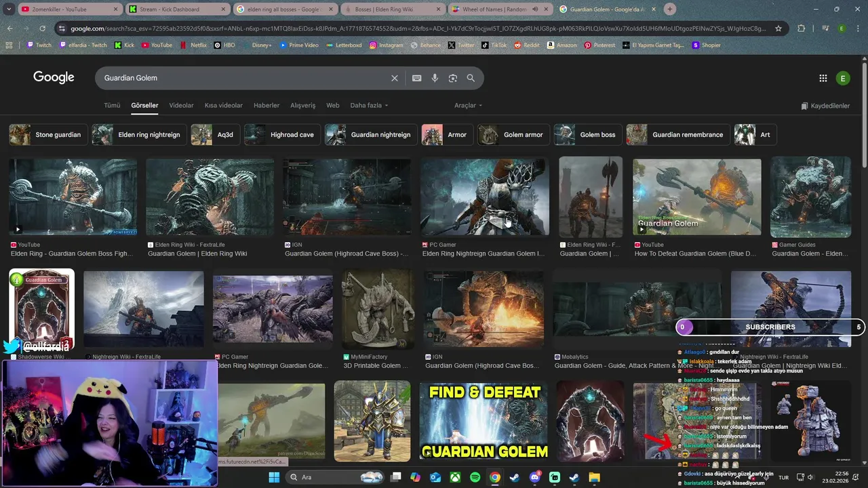Select the 'Highroad cave' filter chip

pos(283,135)
